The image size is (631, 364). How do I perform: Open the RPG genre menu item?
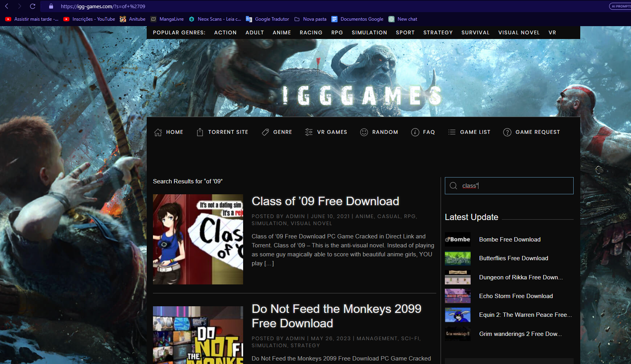click(x=337, y=32)
